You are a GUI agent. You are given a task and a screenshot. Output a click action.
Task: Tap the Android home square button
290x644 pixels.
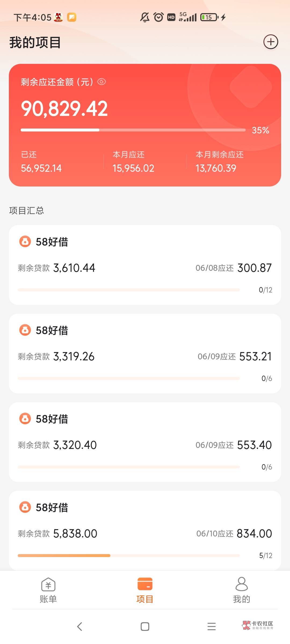click(145, 627)
